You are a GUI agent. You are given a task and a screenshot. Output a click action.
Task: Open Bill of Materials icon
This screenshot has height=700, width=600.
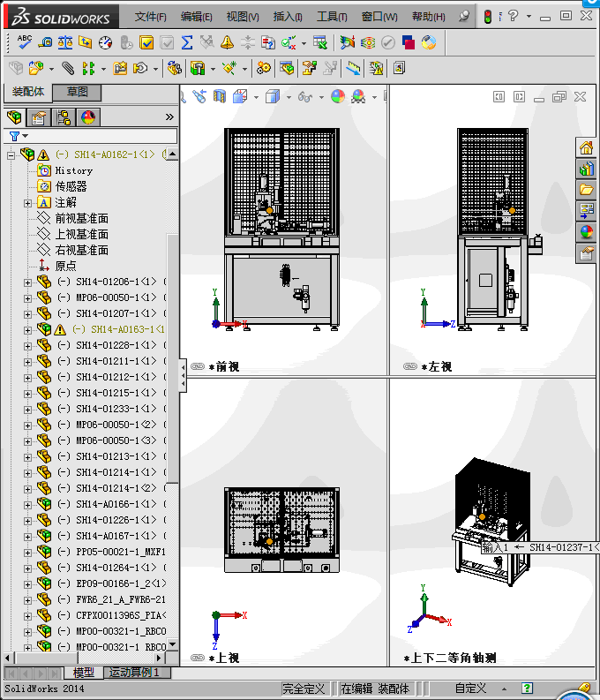tap(287, 68)
